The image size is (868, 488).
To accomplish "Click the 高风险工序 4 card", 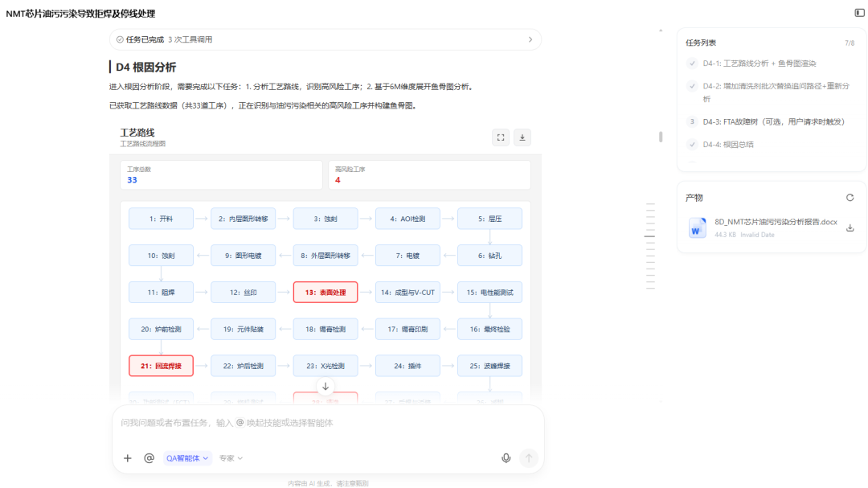I will pyautogui.click(x=429, y=175).
